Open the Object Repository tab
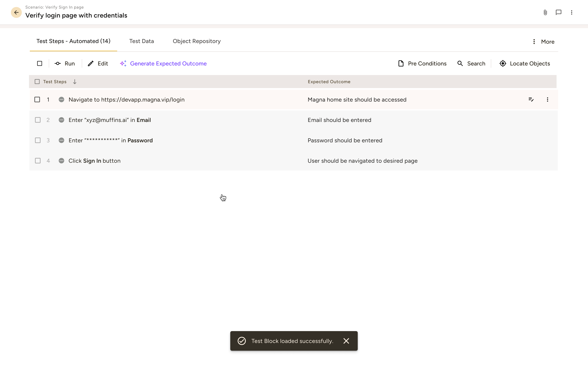588x367 pixels. [x=196, y=41]
